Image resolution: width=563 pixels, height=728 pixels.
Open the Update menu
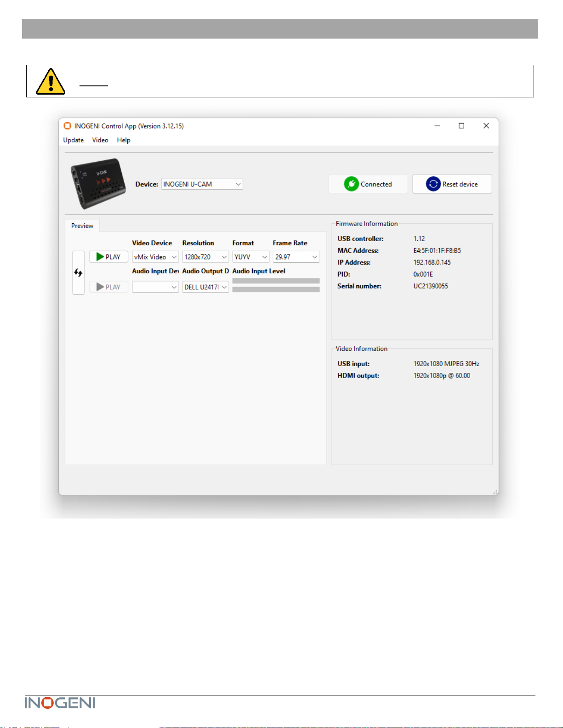pyautogui.click(x=74, y=140)
